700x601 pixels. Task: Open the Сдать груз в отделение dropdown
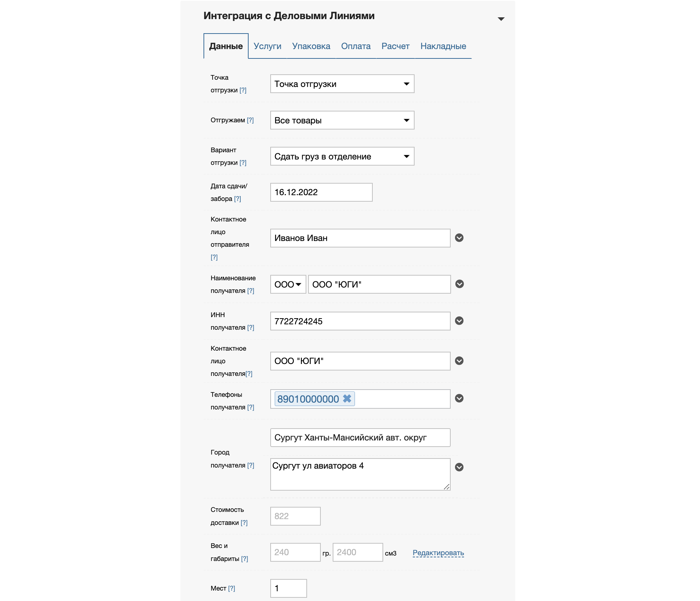click(342, 156)
